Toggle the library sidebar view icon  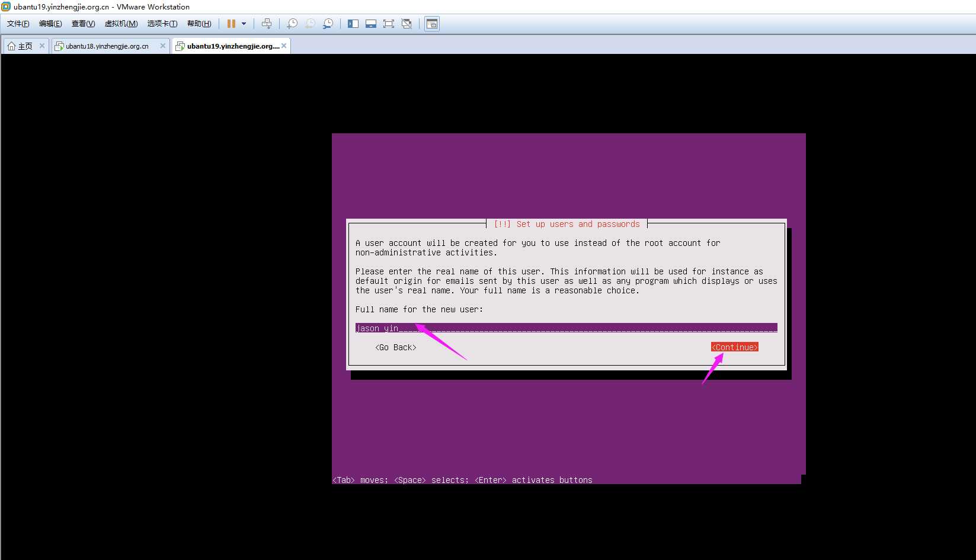coord(353,24)
